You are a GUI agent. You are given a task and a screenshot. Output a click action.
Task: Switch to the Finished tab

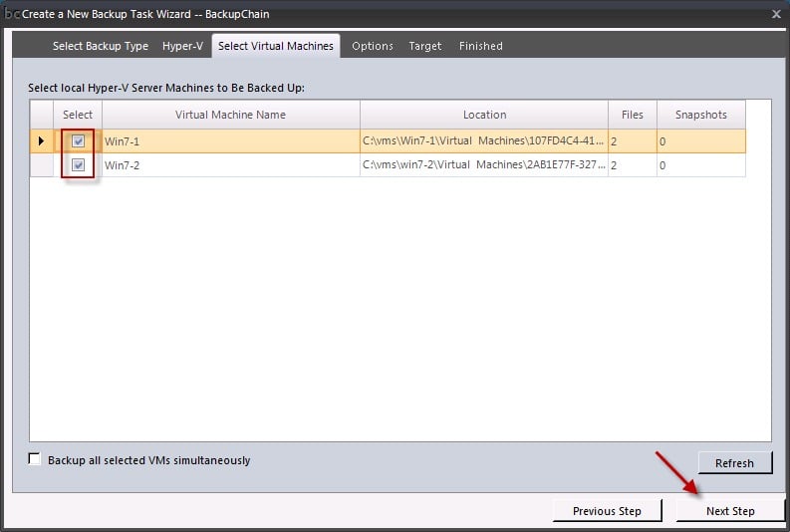tap(480, 46)
